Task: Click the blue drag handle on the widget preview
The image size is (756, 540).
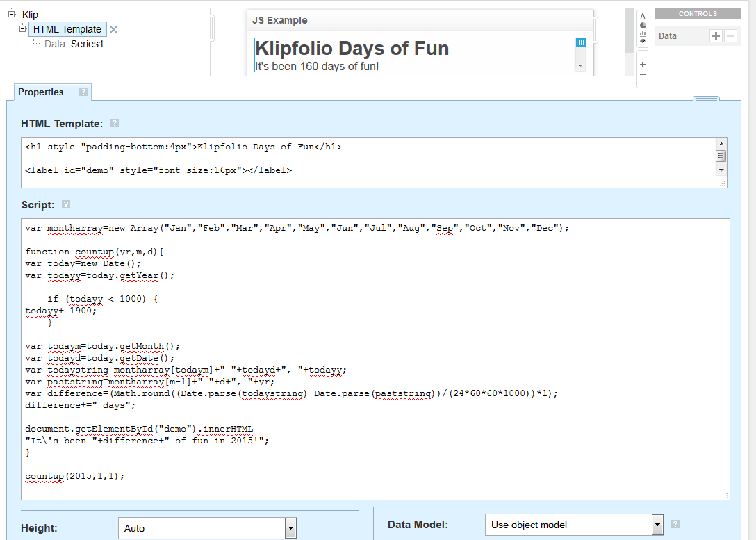Action: [582, 42]
